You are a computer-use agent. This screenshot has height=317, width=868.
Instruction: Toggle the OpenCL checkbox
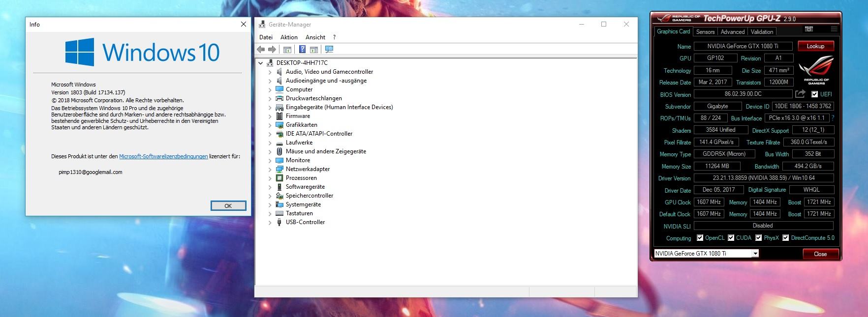click(x=700, y=238)
